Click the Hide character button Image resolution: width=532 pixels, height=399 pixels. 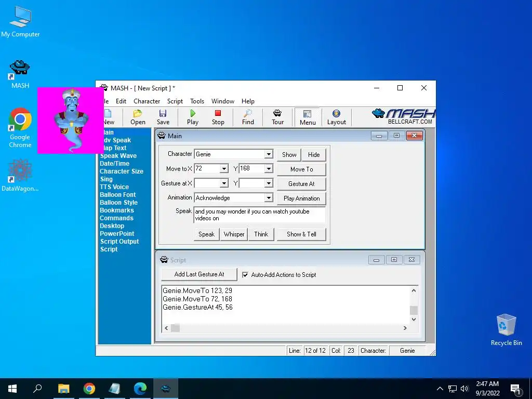[314, 155]
